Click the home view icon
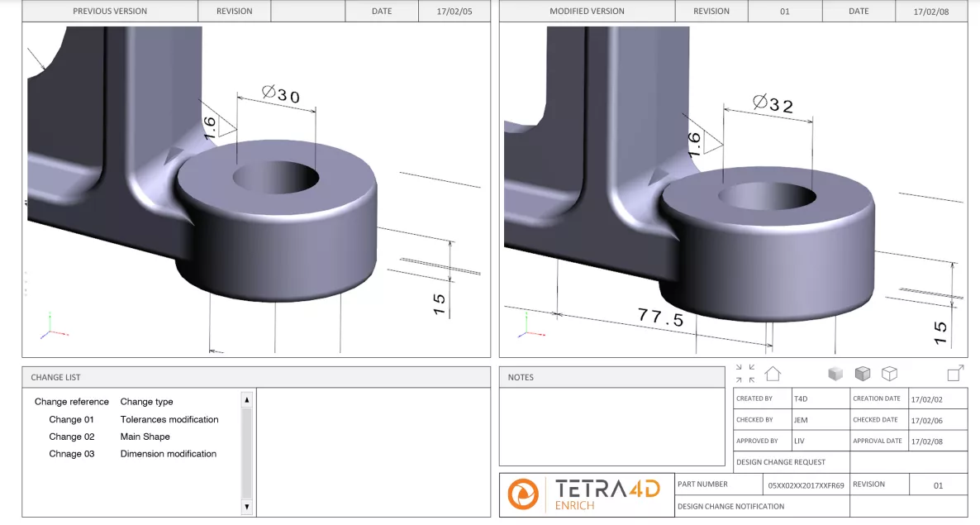Viewport: 980px width, 525px height. pos(773,374)
